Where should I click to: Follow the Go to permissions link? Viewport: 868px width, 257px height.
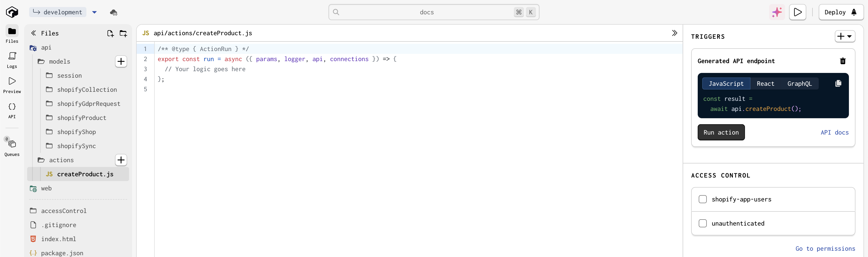tap(825, 249)
